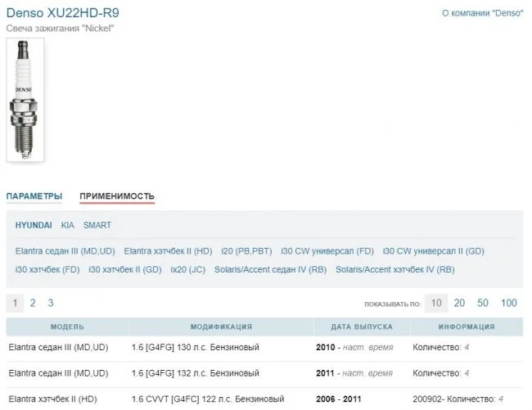532x410 pixels.
Task: Filter by Elantra хэтчбек II (HD)
Action: pos(168,250)
